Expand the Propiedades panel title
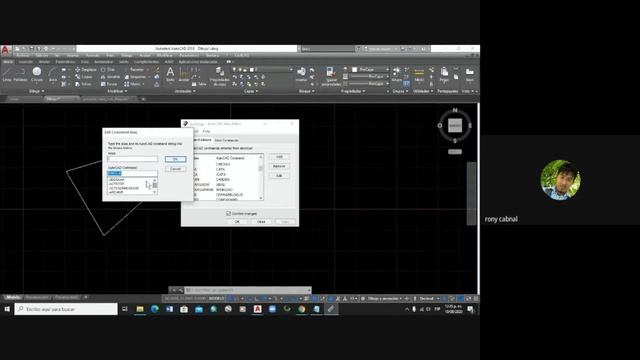The height and width of the screenshot is (360, 640). (353, 91)
